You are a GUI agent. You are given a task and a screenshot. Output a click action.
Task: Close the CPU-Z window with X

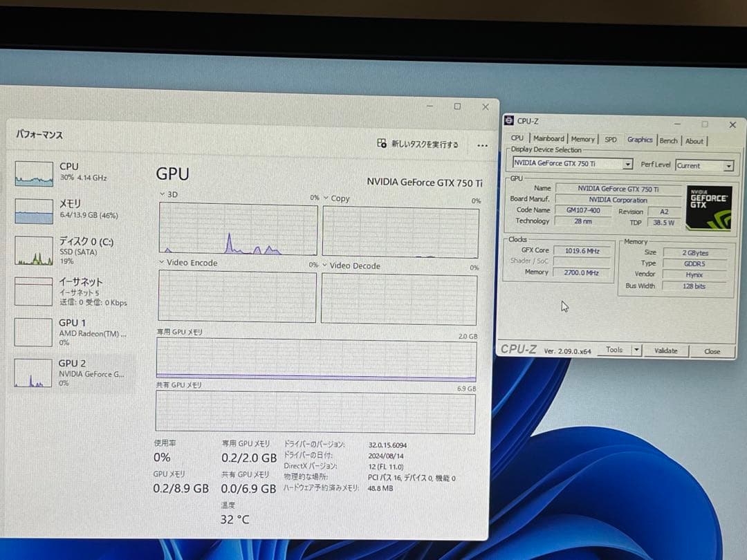[x=732, y=124]
